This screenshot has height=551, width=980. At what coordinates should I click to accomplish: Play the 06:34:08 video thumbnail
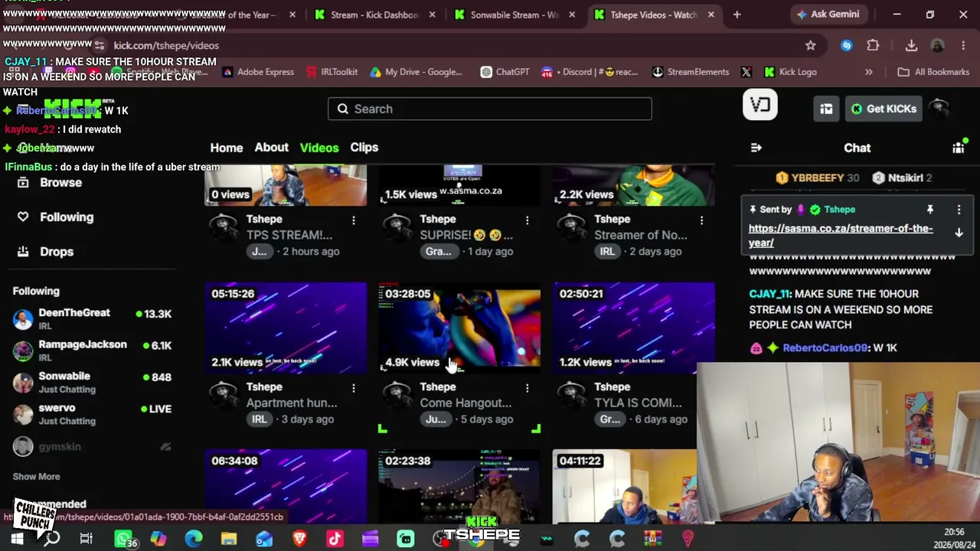click(x=286, y=487)
